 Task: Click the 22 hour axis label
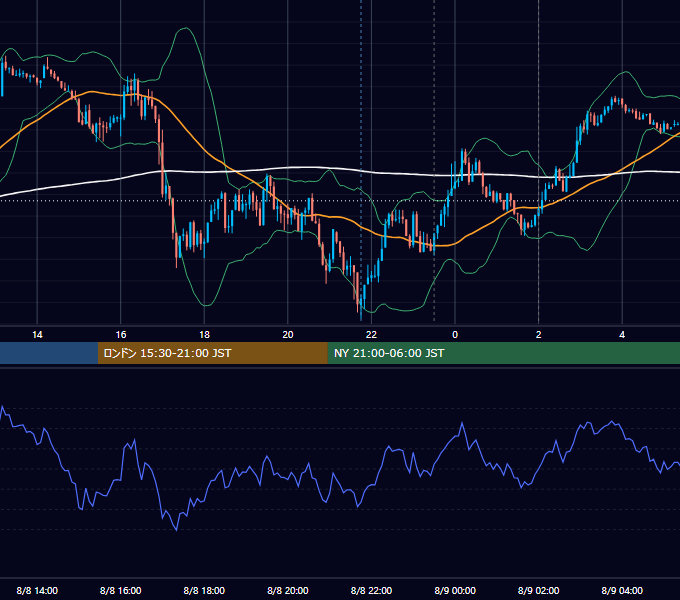[371, 335]
